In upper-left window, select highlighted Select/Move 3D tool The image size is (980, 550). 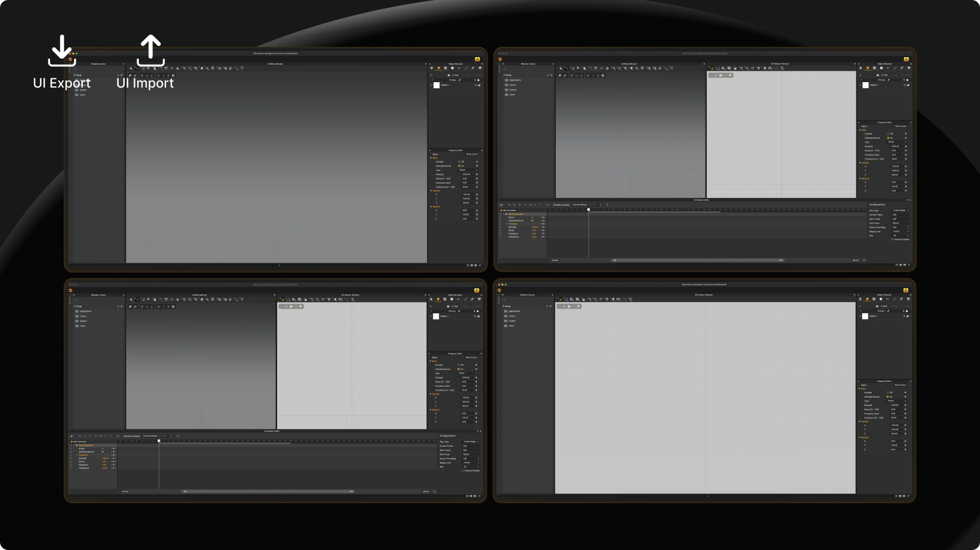(137, 68)
